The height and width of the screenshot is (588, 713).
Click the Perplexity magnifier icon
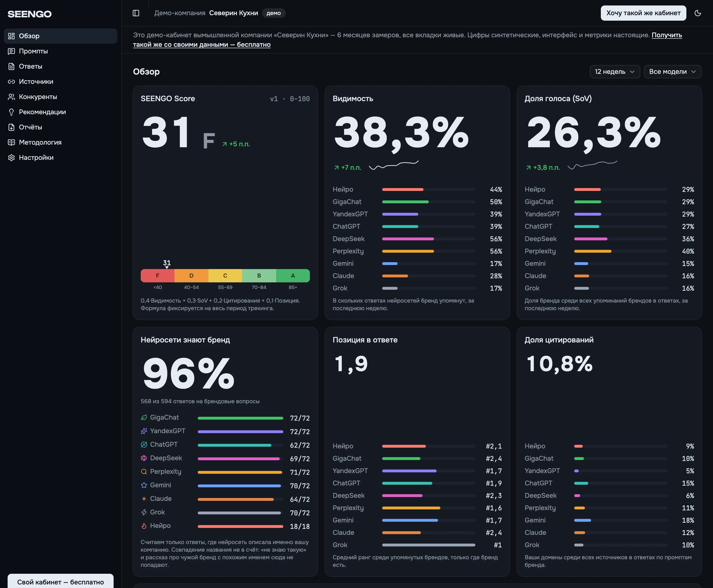click(x=144, y=471)
